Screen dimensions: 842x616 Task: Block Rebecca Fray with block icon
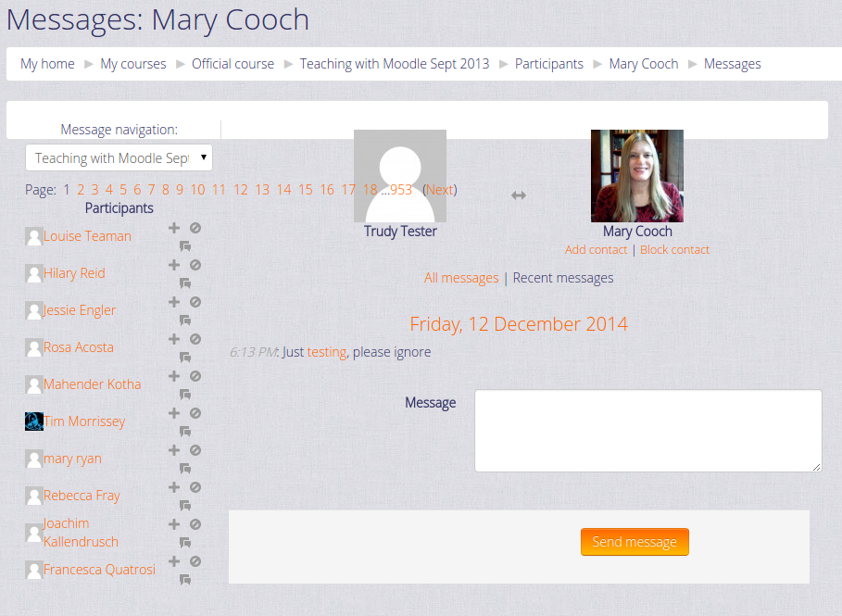(195, 487)
